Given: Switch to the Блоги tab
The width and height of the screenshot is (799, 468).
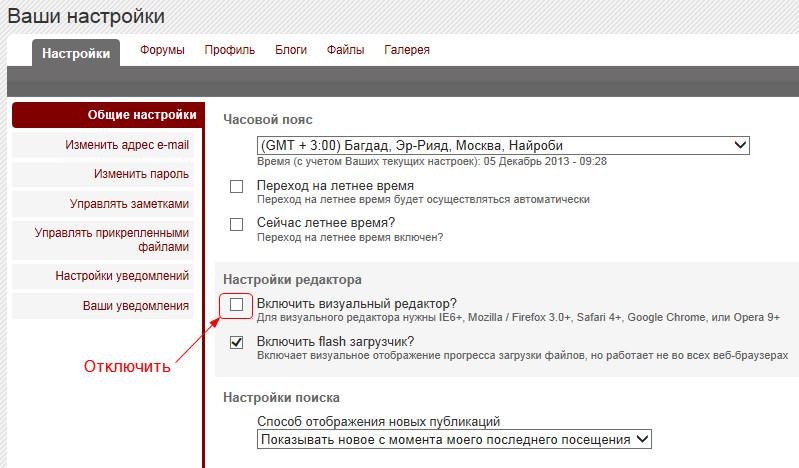Looking at the screenshot, I should tap(291, 50).
